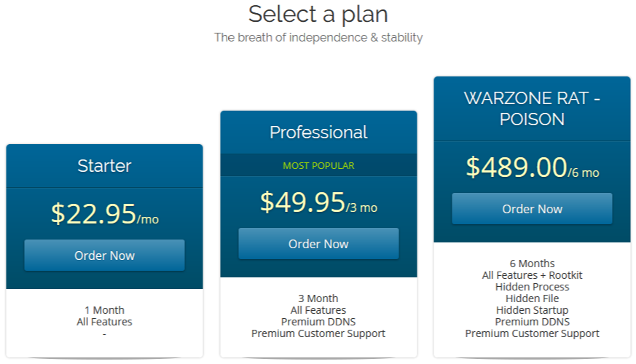Select the Professional plan title

coord(318,132)
